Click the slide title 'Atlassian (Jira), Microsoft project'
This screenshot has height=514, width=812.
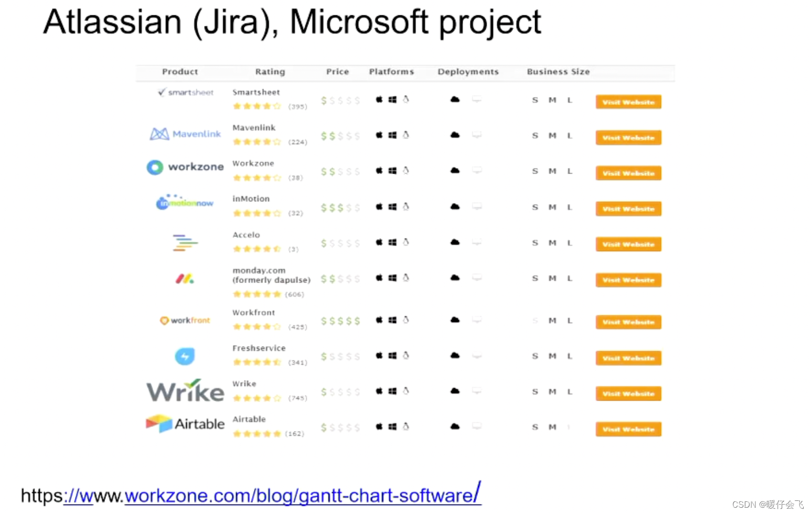292,22
